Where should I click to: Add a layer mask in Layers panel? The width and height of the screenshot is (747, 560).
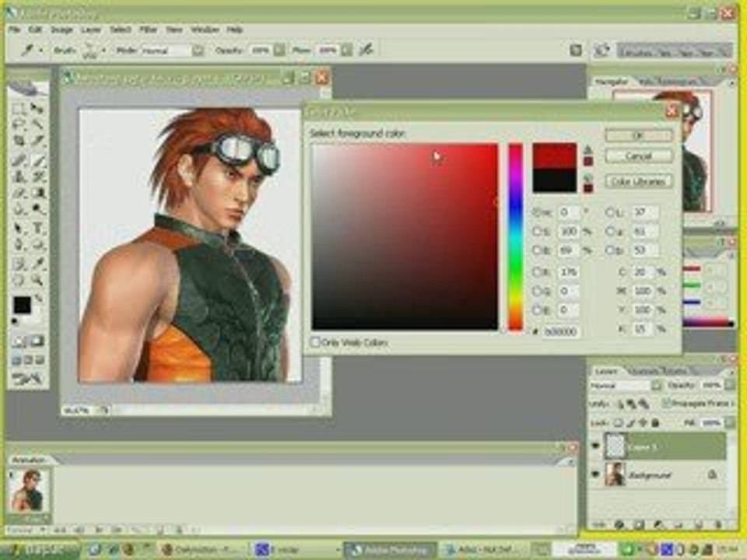coord(639,525)
